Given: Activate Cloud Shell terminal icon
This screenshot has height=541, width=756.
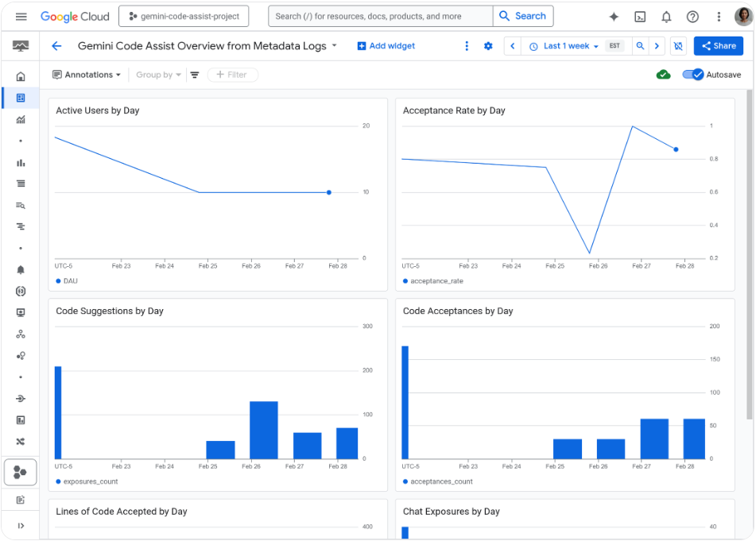Looking at the screenshot, I should pyautogui.click(x=640, y=17).
